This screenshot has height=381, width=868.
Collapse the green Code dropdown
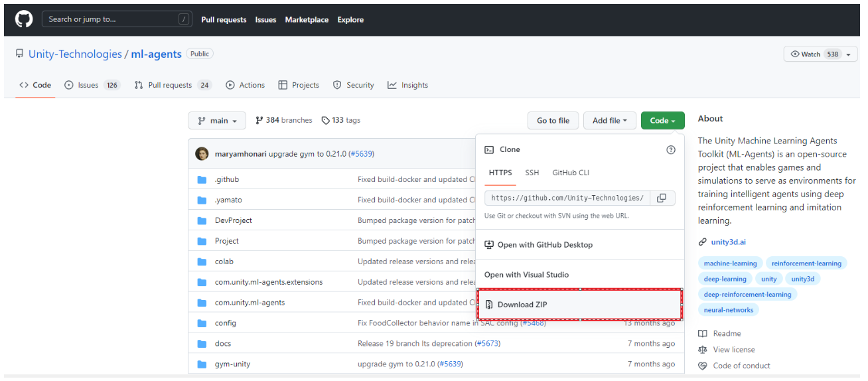(x=663, y=121)
